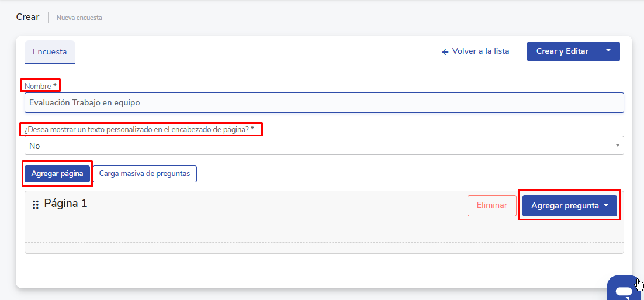Click the Nueva encuesta breadcrumb text
Viewport: 644px width, 300px height.
coord(79,18)
